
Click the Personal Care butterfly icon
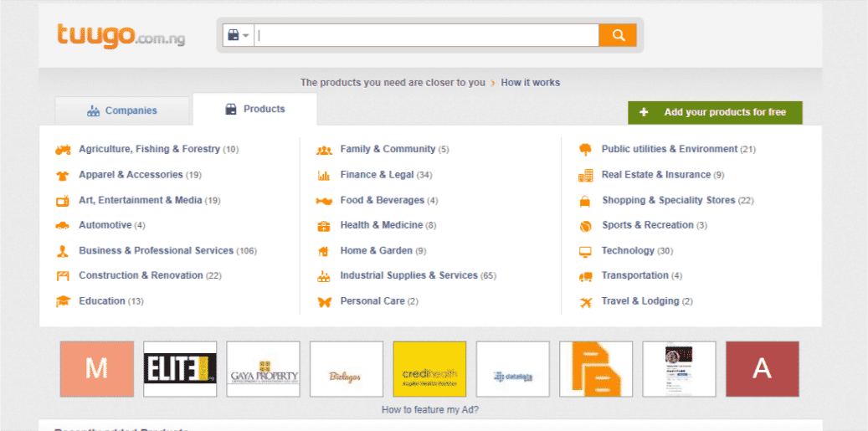[324, 301]
